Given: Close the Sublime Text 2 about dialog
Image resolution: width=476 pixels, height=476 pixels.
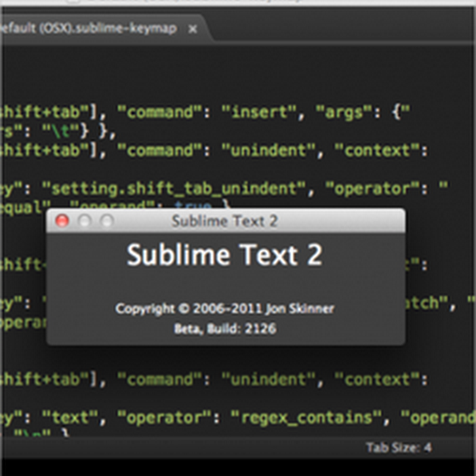Looking at the screenshot, I should pyautogui.click(x=62, y=221).
